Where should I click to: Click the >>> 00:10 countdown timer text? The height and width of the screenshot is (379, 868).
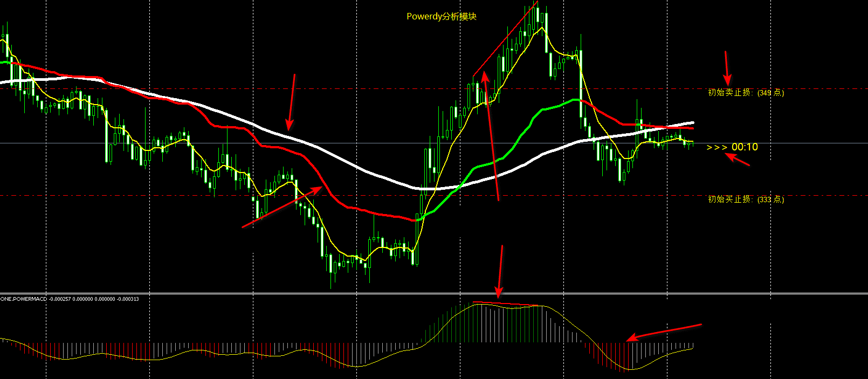(732, 147)
